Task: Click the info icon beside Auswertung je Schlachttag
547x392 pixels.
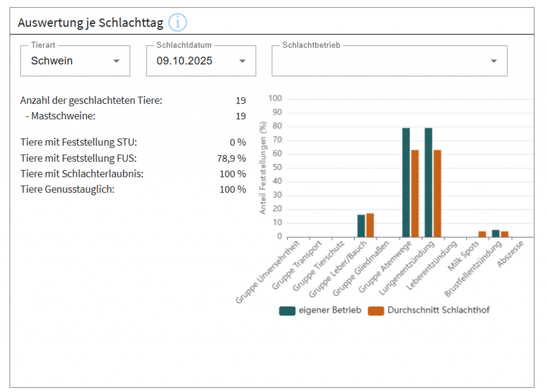Action: 177,22
